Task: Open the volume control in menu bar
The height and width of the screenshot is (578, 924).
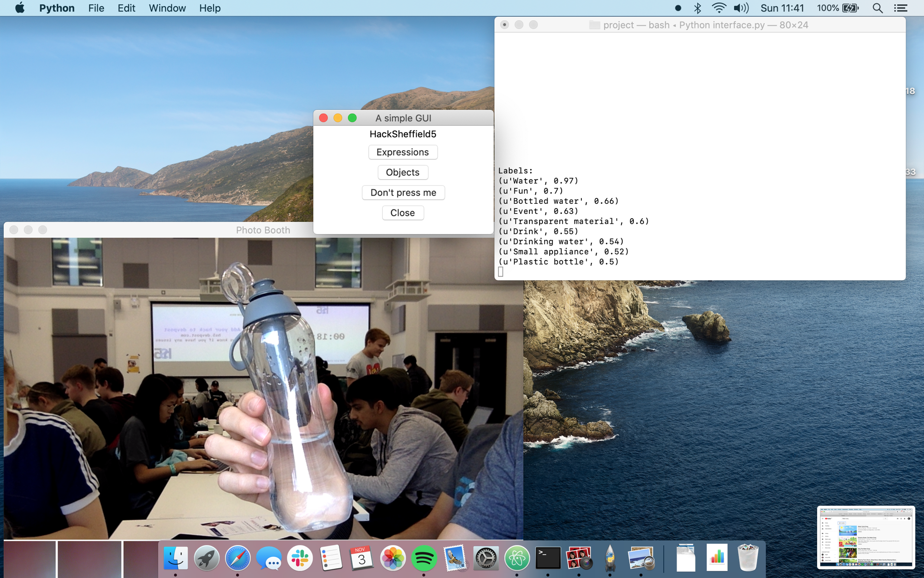Action: coord(741,8)
